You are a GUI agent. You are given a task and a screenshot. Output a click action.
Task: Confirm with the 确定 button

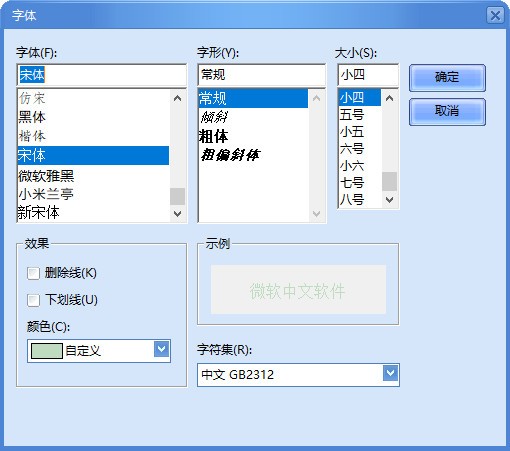click(447, 78)
